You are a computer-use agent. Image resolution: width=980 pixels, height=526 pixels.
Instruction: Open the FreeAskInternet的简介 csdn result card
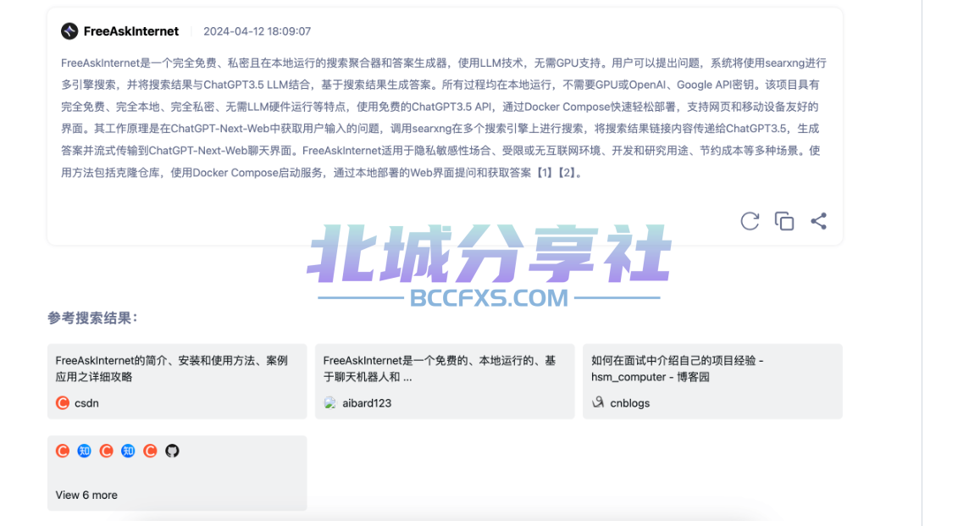pyautogui.click(x=177, y=381)
